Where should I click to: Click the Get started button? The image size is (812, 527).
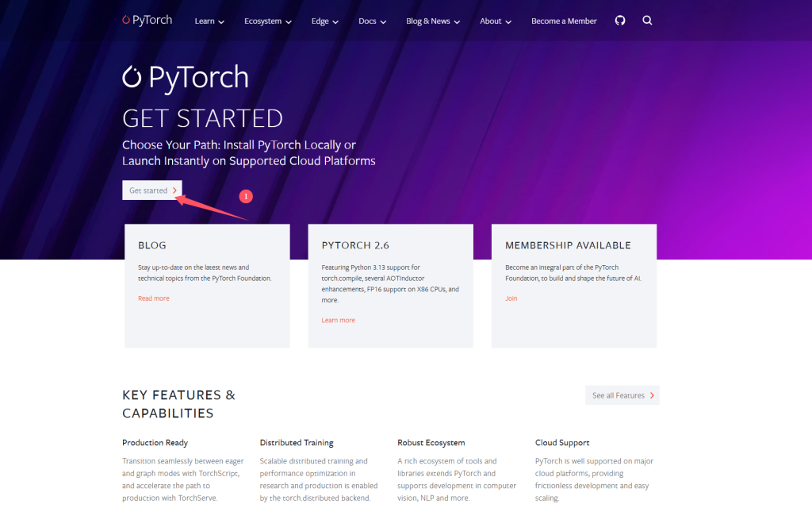[x=152, y=190]
